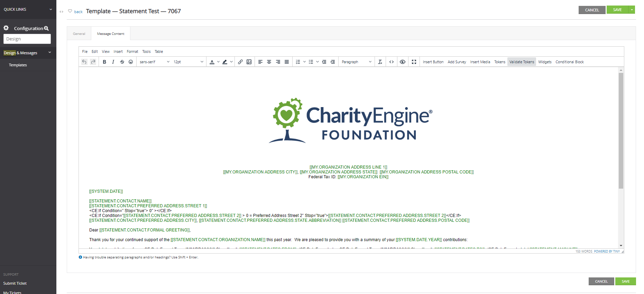Screen dimensions: 644x294
Task: Click the editor vertical scrollbar
Action: click(x=621, y=131)
